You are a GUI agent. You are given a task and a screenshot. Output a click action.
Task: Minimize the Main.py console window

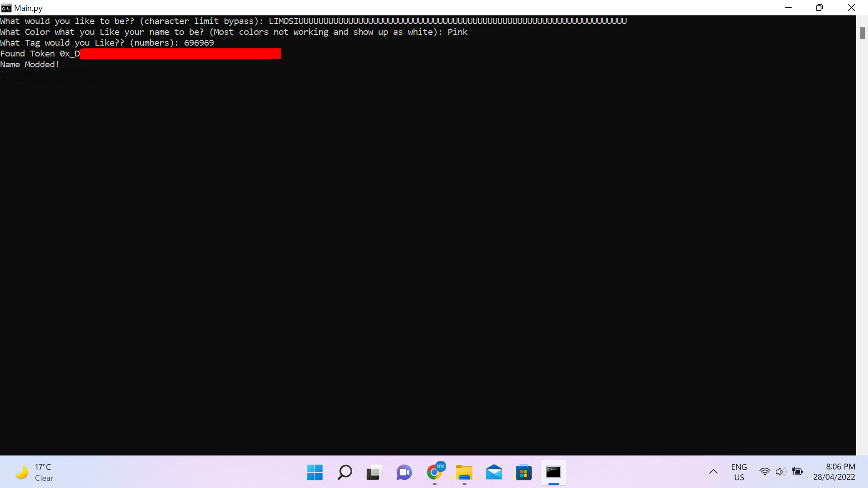coord(788,8)
